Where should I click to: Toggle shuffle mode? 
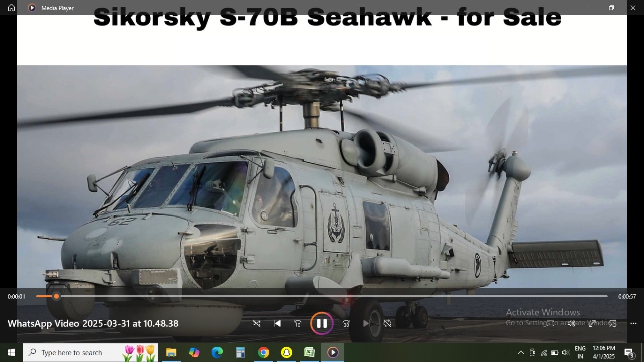pyautogui.click(x=256, y=323)
